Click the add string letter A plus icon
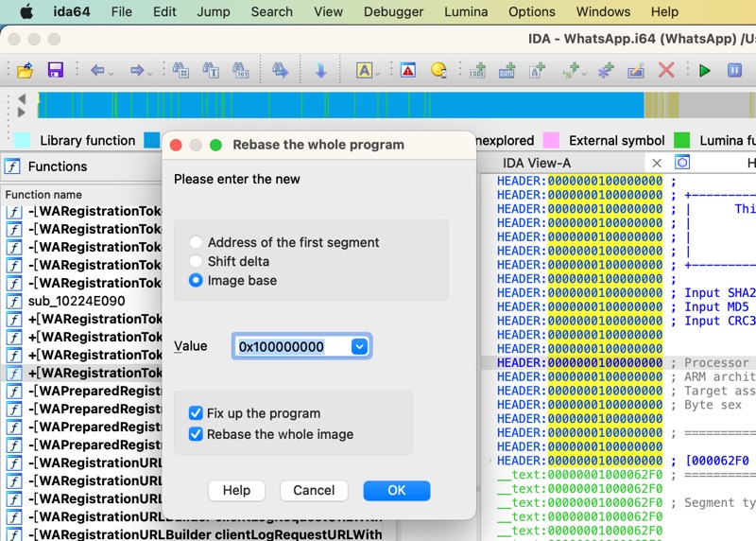Image resolution: width=756 pixels, height=541 pixels. (537, 70)
